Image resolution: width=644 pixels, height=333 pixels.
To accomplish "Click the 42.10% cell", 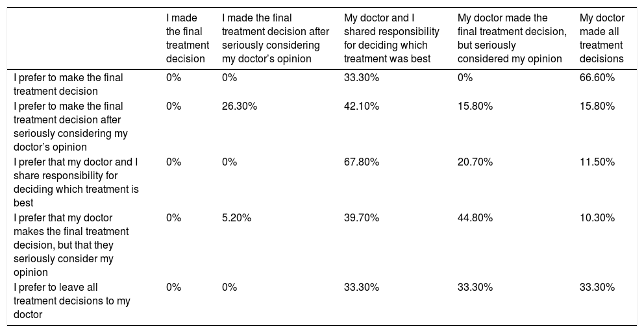I will (362, 106).
